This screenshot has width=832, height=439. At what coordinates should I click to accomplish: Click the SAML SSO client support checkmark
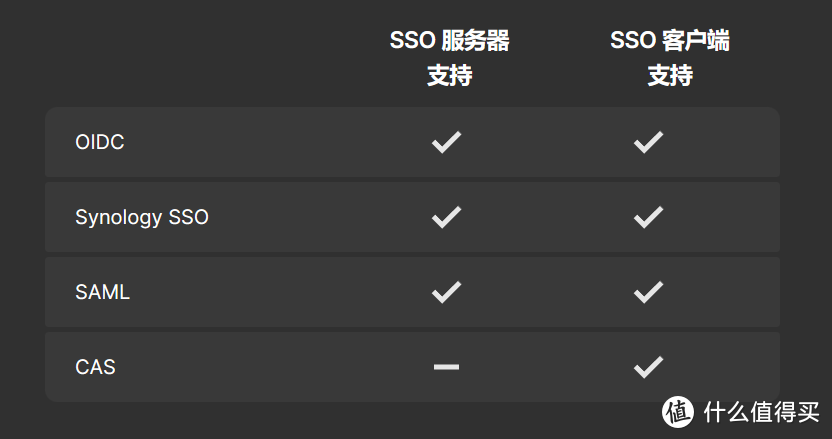coord(648,292)
